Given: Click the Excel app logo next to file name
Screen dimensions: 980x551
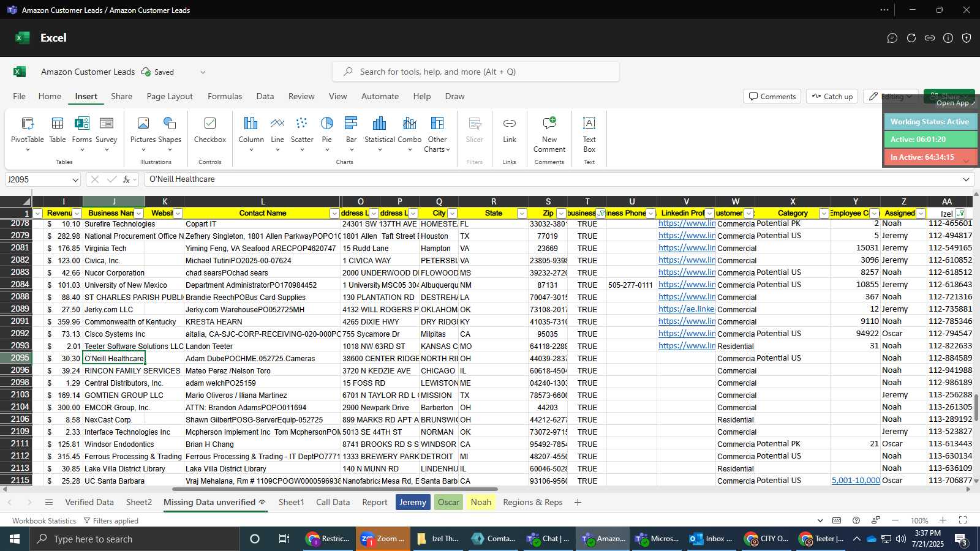Looking at the screenshot, I should [19, 72].
